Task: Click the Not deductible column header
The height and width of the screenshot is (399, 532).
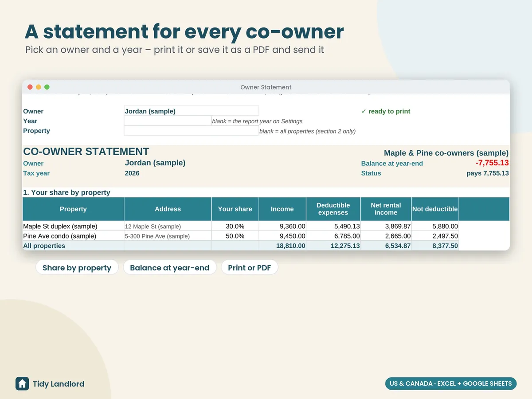Action: [435, 209]
